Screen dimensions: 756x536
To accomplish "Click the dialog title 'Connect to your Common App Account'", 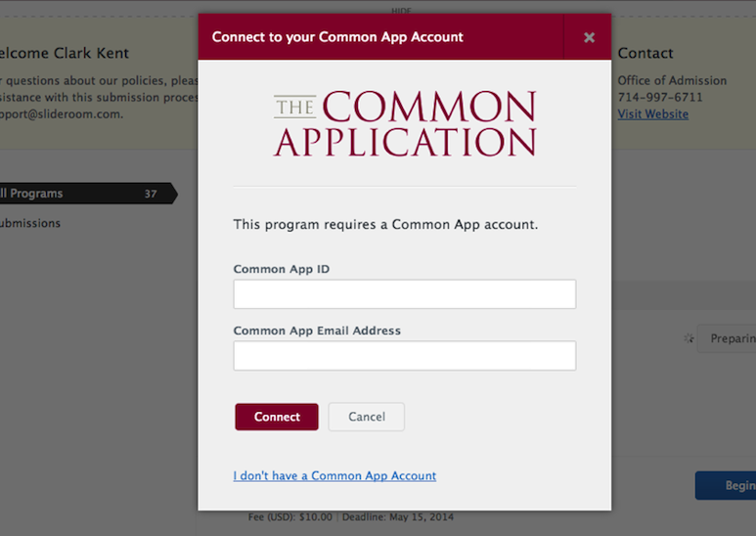I will pos(337,37).
